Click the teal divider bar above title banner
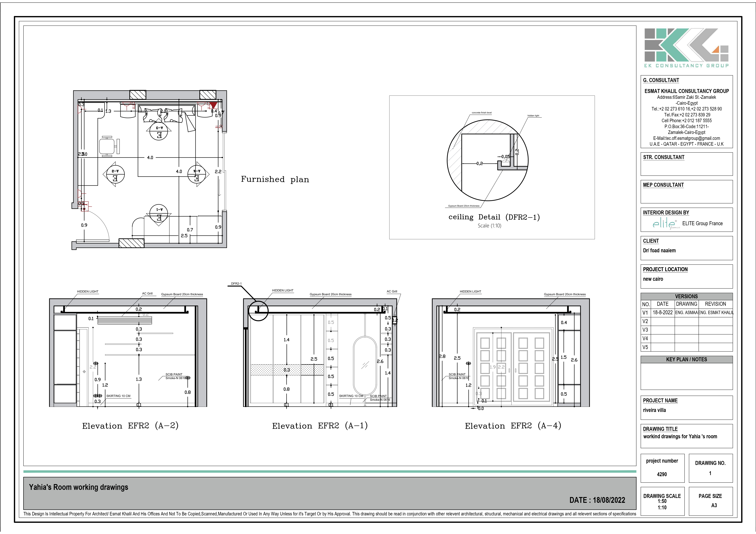This screenshot has height=534, width=756. [329, 471]
